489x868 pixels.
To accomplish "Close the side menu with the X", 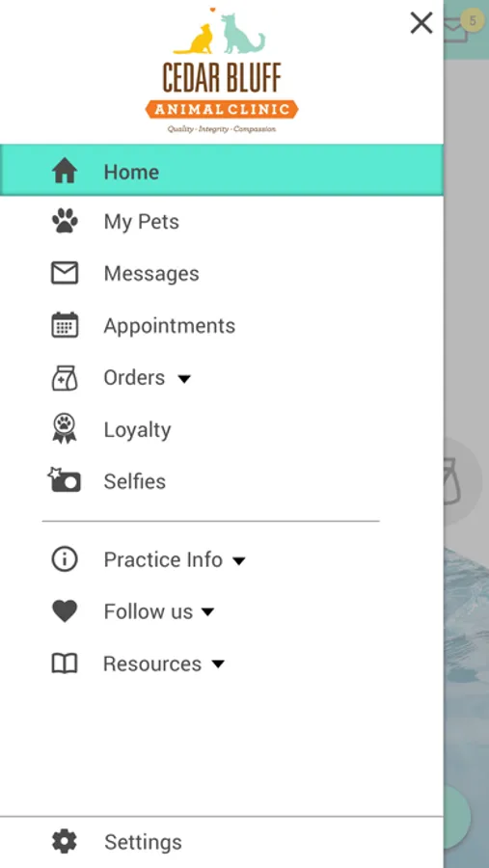I will (x=421, y=23).
